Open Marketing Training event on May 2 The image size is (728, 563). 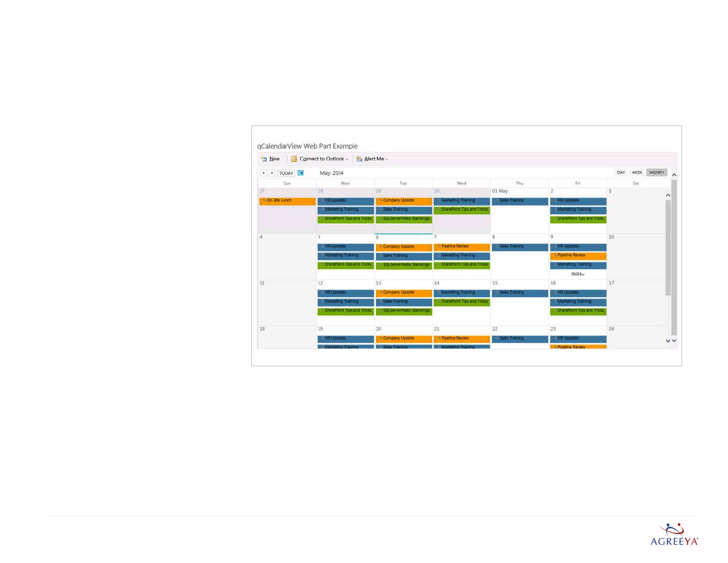click(x=578, y=210)
